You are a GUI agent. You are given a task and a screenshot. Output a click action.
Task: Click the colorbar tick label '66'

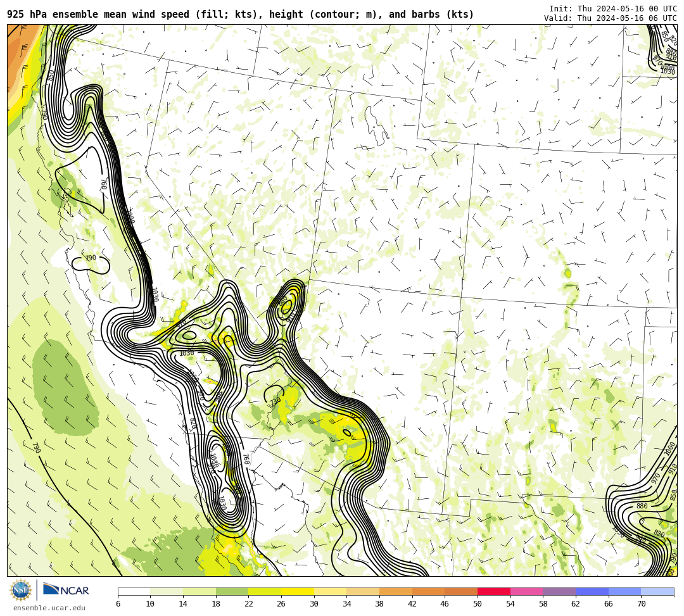coord(609,604)
